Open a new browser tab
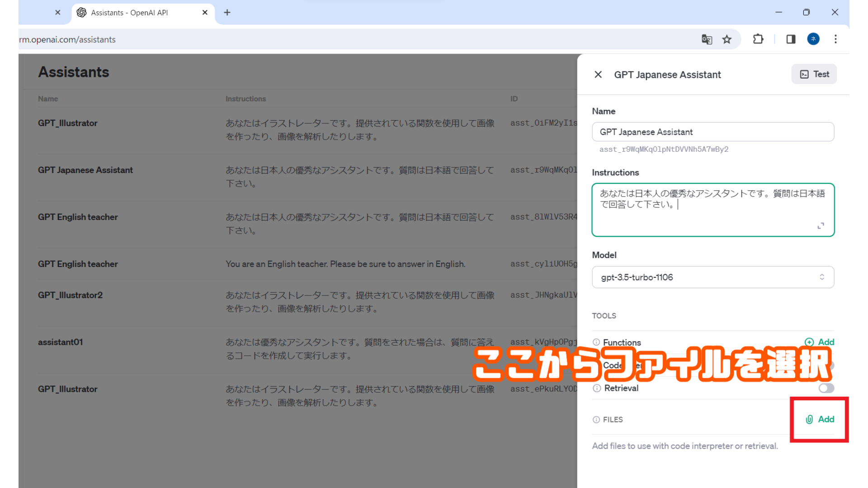This screenshot has width=868, height=488. 227,13
